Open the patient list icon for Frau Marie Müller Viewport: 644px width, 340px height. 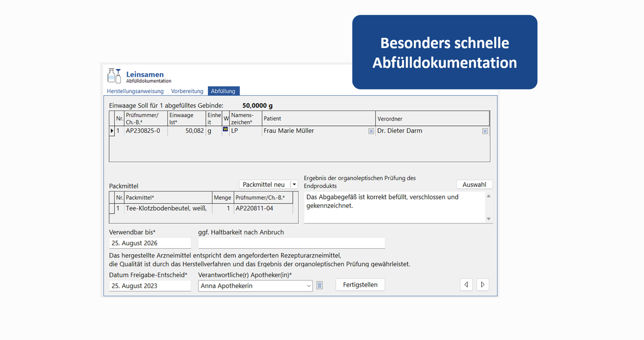coord(371,131)
